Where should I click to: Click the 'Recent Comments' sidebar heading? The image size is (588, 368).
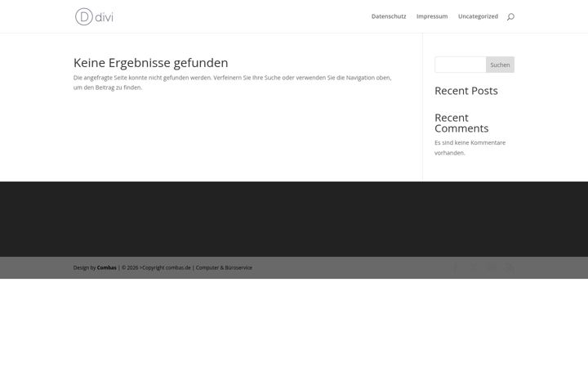tap(461, 123)
